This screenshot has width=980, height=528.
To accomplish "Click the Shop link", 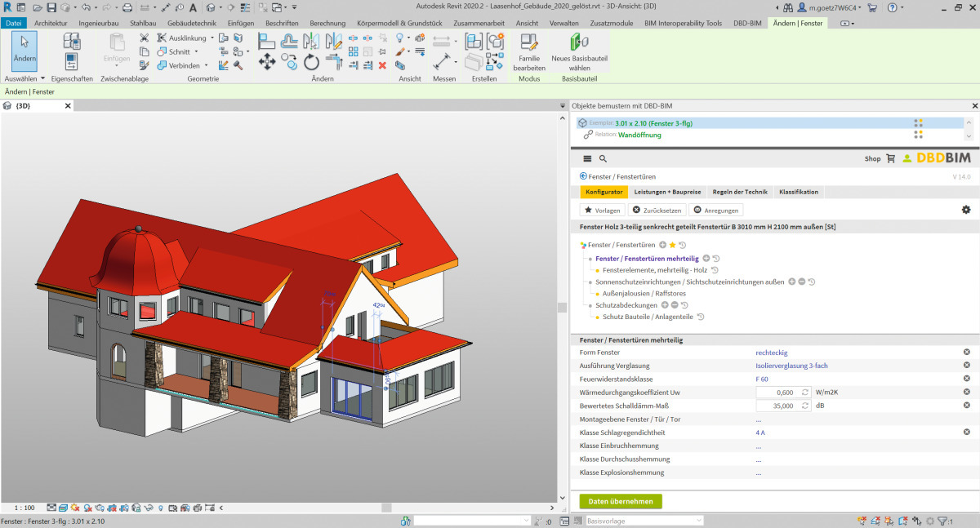I will 873,158.
